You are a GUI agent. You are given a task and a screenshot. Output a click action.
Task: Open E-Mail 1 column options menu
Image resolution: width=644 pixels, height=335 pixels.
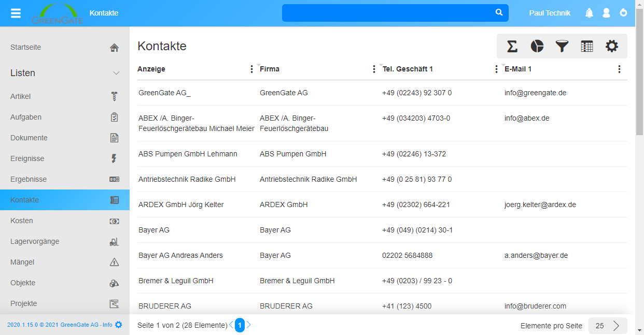[x=619, y=69]
